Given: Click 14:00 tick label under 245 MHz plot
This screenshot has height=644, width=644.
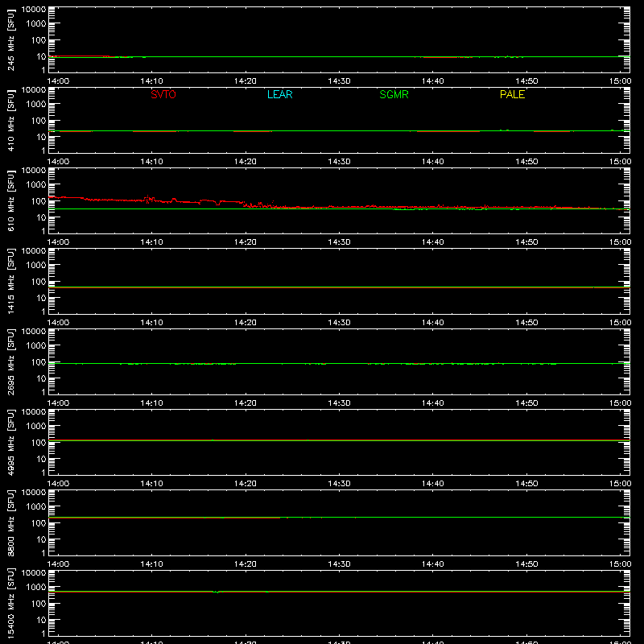Looking at the screenshot, I should pyautogui.click(x=58, y=81).
